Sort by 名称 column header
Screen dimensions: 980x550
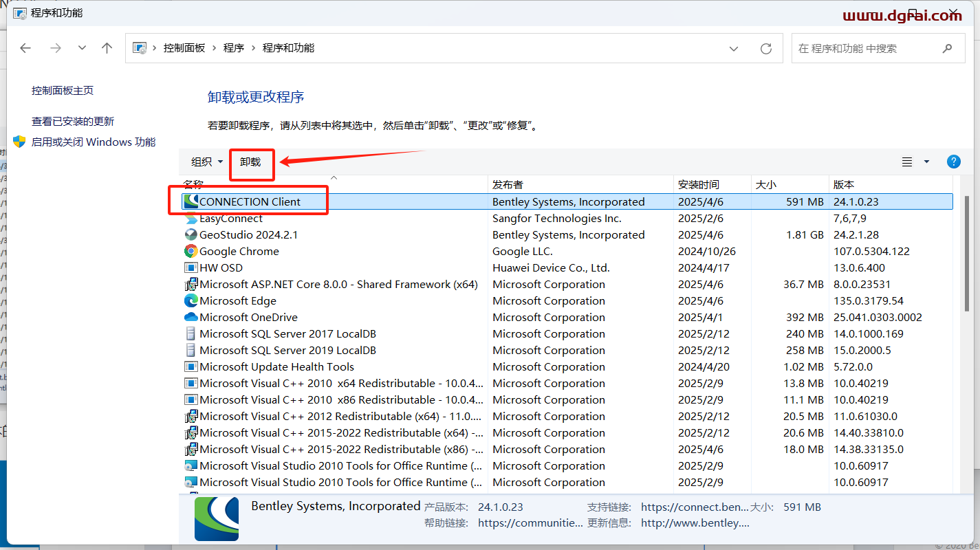pyautogui.click(x=334, y=184)
